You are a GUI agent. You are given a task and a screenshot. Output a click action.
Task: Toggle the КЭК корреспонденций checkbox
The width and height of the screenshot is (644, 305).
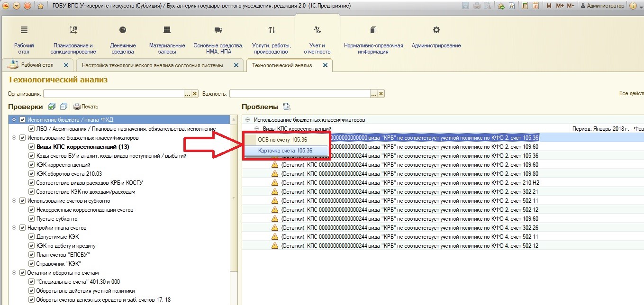click(32, 165)
